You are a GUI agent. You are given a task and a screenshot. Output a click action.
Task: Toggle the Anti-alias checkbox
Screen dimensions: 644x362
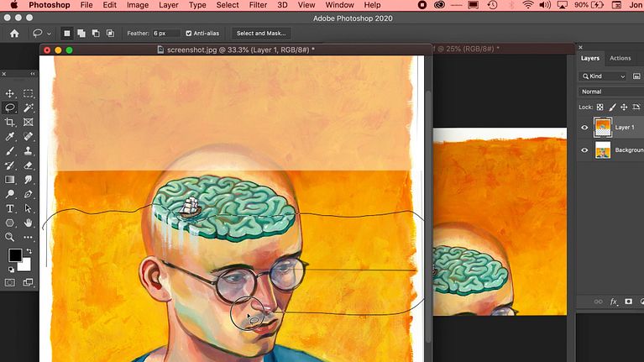[x=188, y=34]
